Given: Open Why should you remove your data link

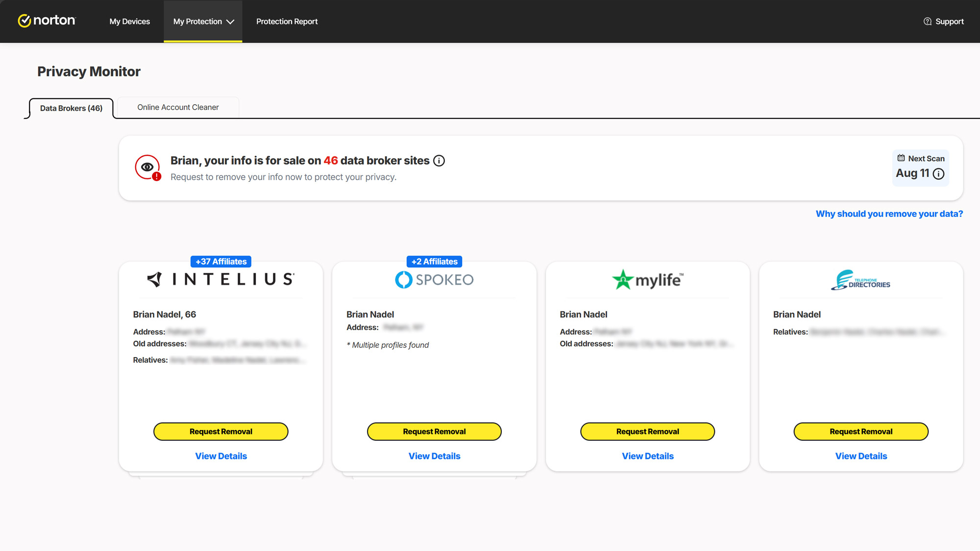Looking at the screenshot, I should pos(889,214).
